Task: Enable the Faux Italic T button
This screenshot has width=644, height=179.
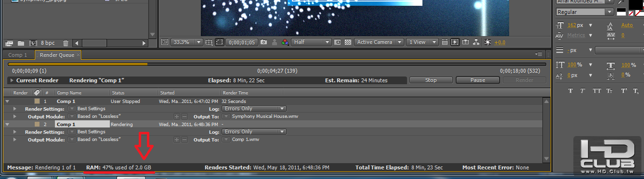Action: coord(583,90)
